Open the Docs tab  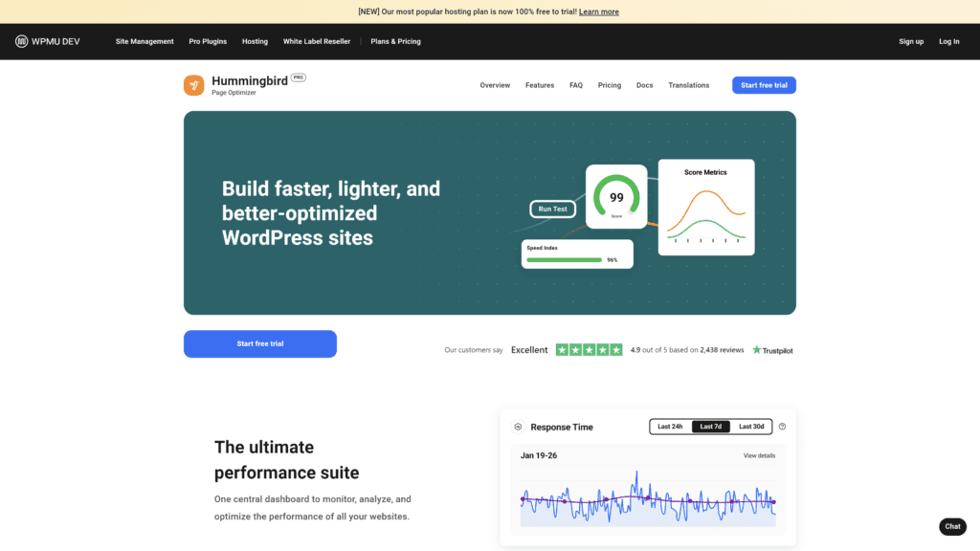point(644,85)
